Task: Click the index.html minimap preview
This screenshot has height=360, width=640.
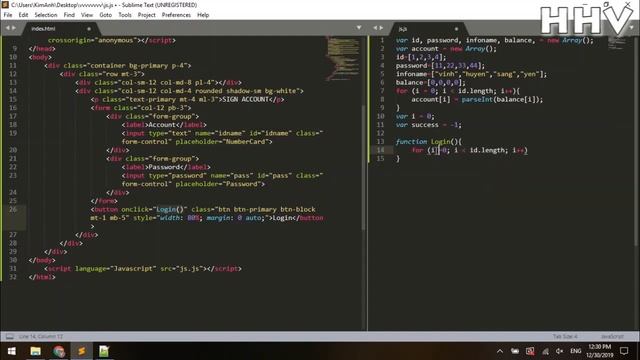Action: [x=342, y=57]
